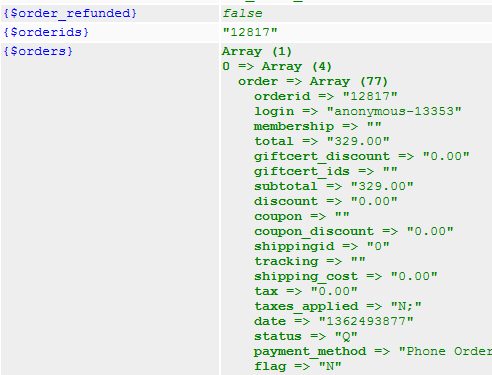
Task: Click the taxes_applied => "N;" line
Action: (x=338, y=306)
